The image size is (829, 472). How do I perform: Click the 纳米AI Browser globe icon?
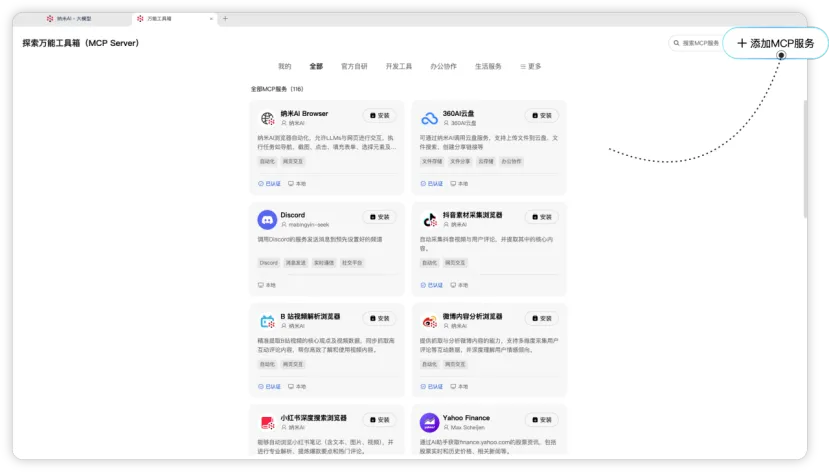pyautogui.click(x=267, y=118)
